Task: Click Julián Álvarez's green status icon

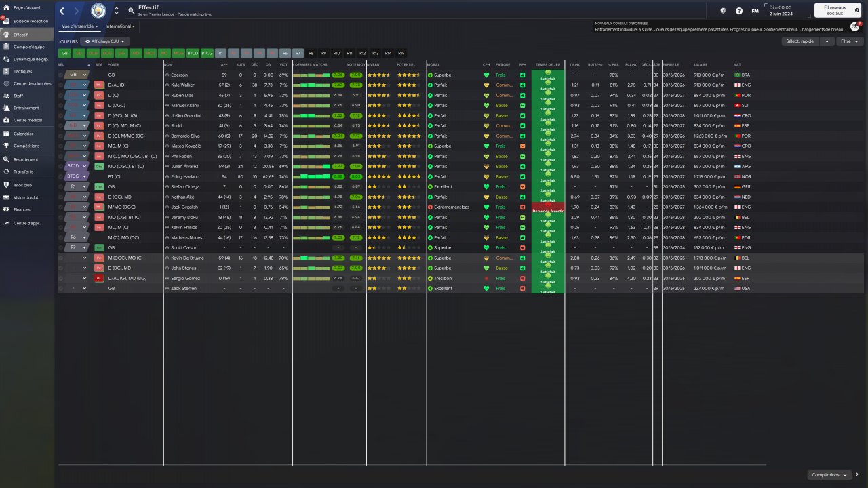Action: point(99,166)
